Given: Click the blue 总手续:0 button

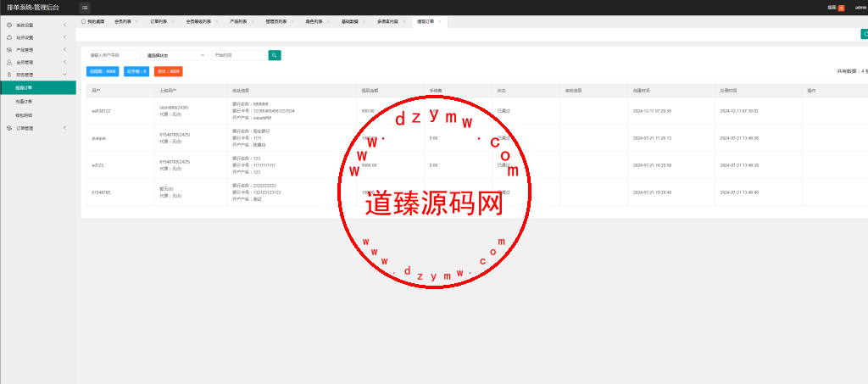Looking at the screenshot, I should point(136,71).
